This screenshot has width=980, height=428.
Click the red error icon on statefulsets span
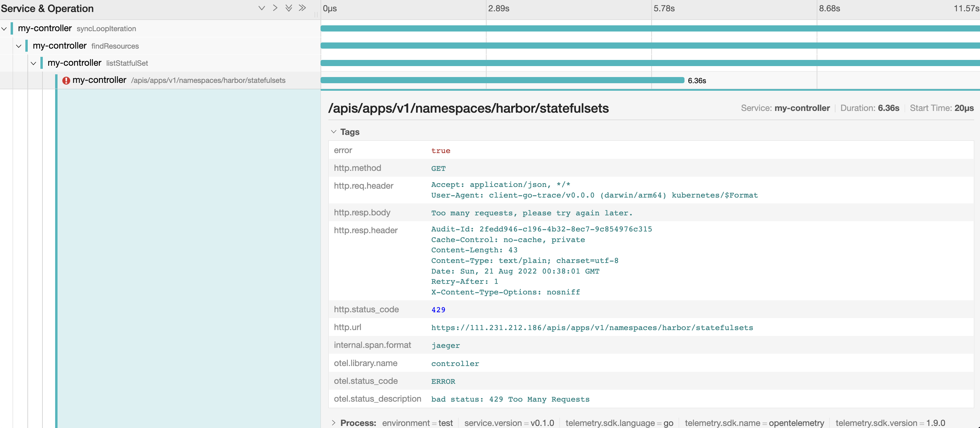(x=66, y=80)
